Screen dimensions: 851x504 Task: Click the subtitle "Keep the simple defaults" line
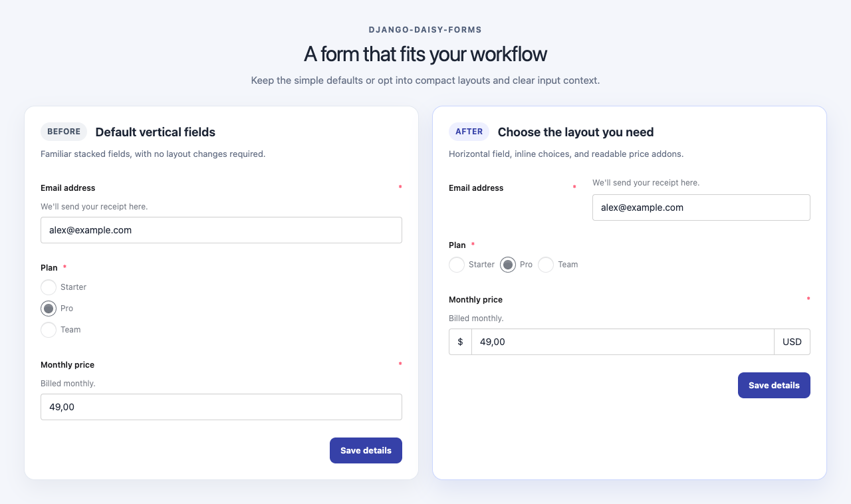pyautogui.click(x=425, y=80)
